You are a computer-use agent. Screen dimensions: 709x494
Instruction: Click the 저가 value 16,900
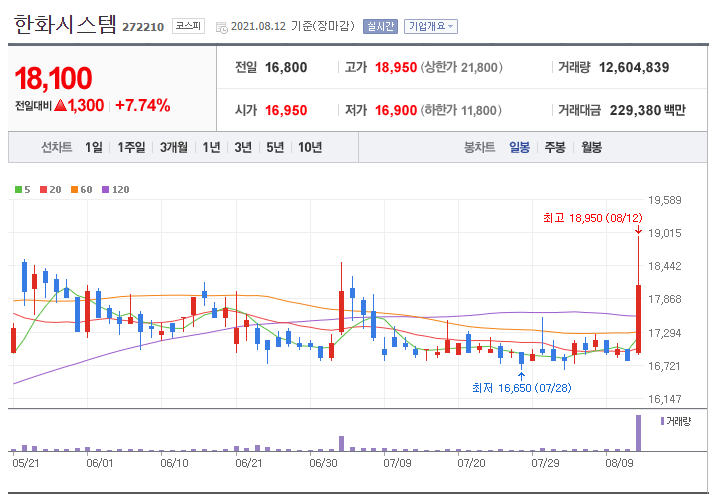coord(396,110)
